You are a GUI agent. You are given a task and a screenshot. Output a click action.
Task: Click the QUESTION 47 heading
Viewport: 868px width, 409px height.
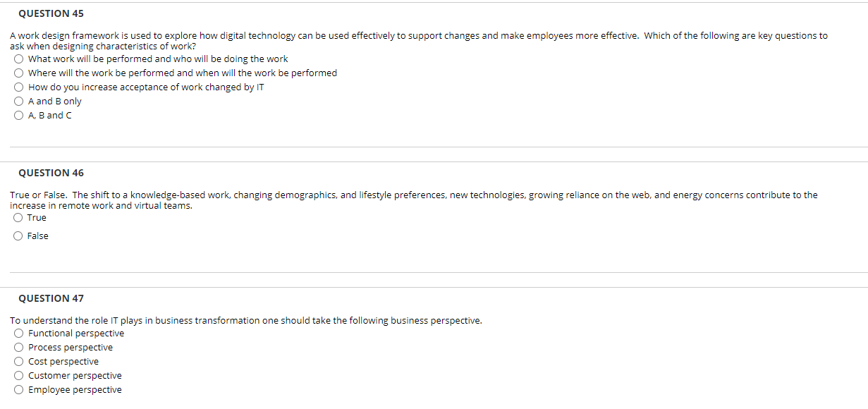coord(51,298)
